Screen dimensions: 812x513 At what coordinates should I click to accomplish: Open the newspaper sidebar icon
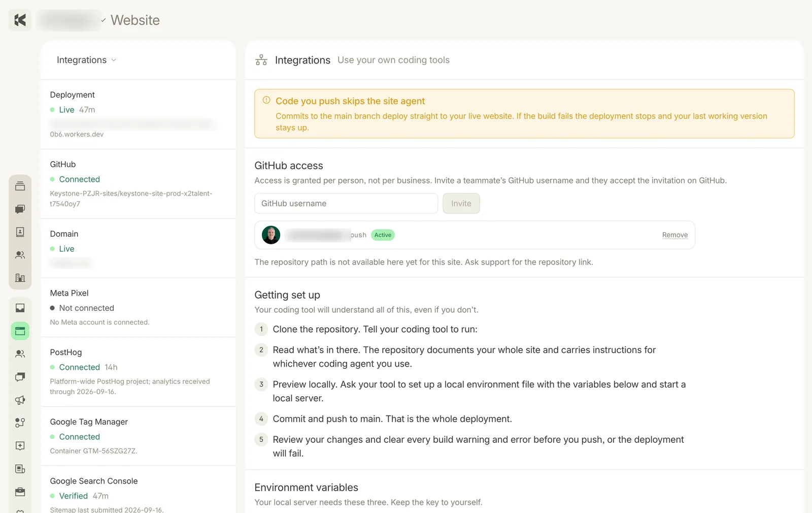[x=20, y=469]
